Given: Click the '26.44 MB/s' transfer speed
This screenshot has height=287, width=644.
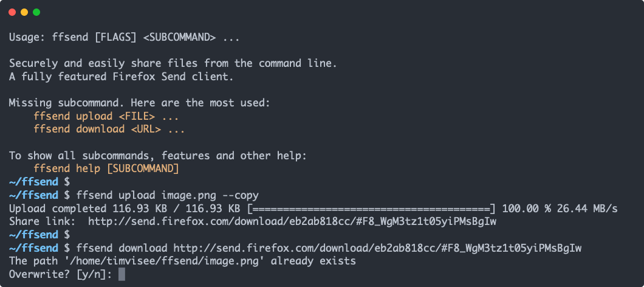Looking at the screenshot, I should 587,209.
